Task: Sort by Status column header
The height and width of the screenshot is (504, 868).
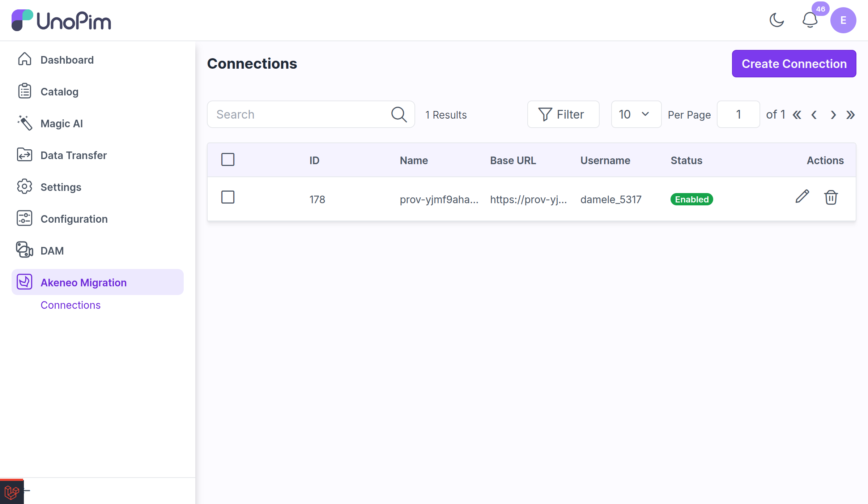Action: 686,160
